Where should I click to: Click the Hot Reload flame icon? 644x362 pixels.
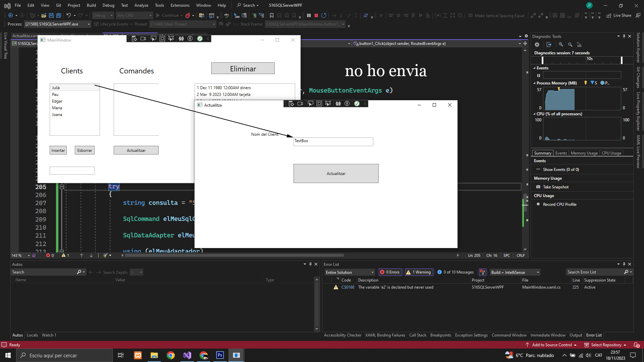(188, 15)
